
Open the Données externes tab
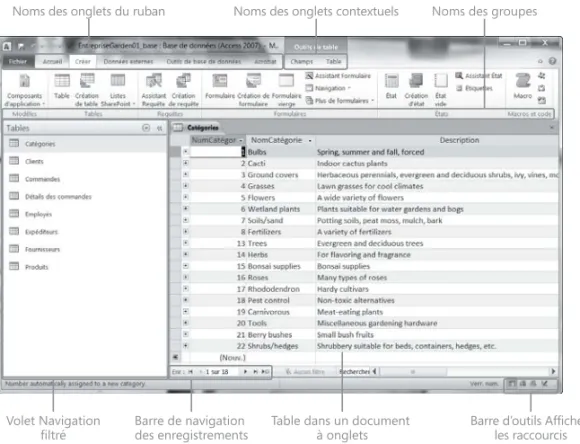(x=128, y=61)
